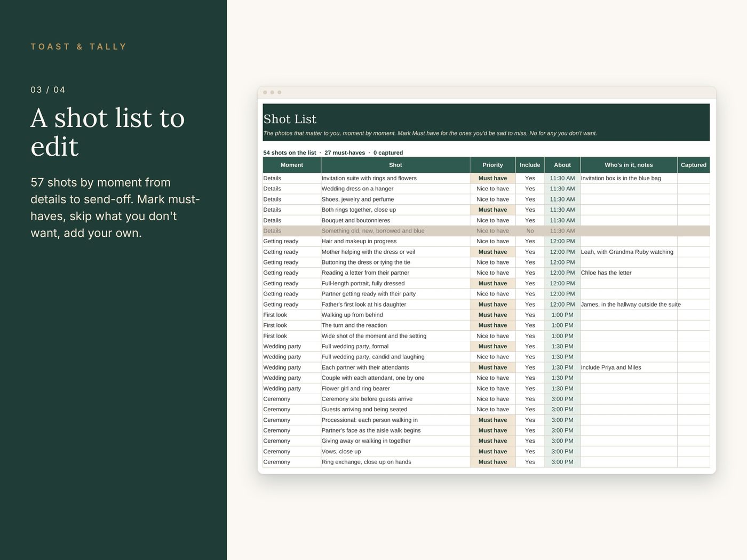Click 'The turn and the reaction' shot

(395, 325)
